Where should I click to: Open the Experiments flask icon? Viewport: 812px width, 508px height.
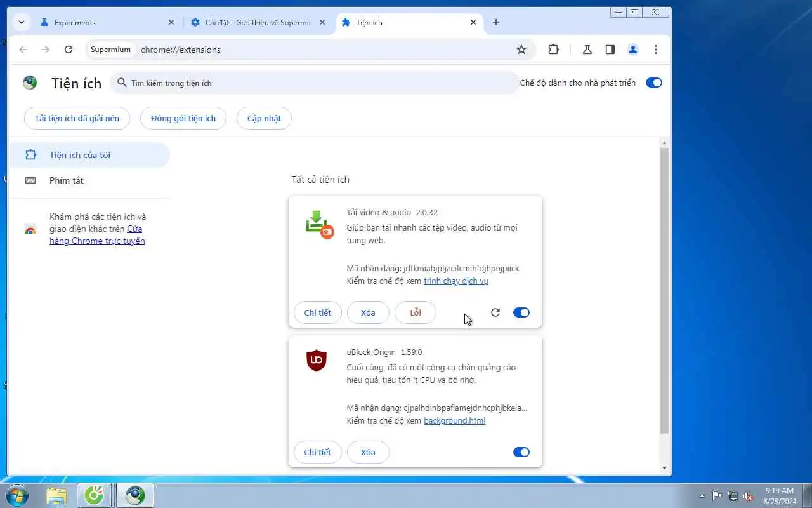[x=587, y=50]
